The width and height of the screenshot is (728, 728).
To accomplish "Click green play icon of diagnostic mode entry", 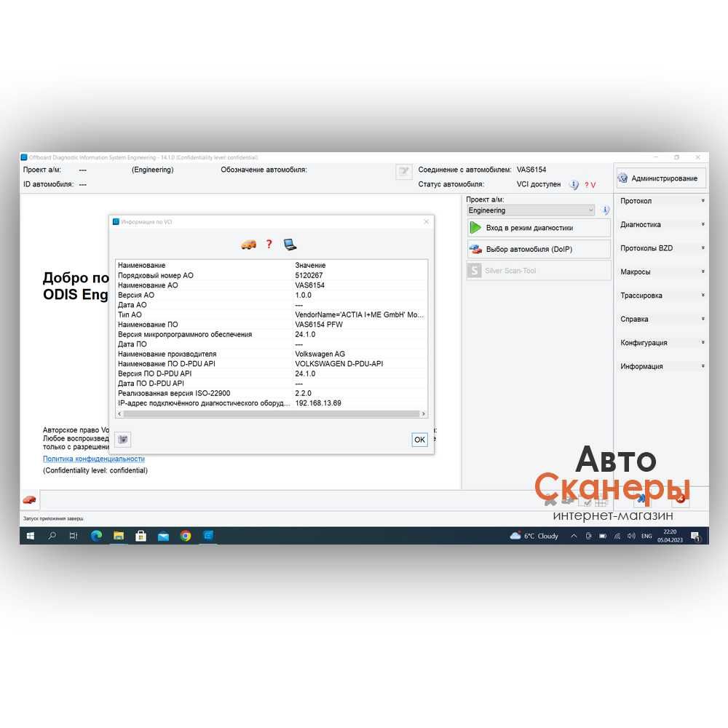I will click(x=475, y=227).
